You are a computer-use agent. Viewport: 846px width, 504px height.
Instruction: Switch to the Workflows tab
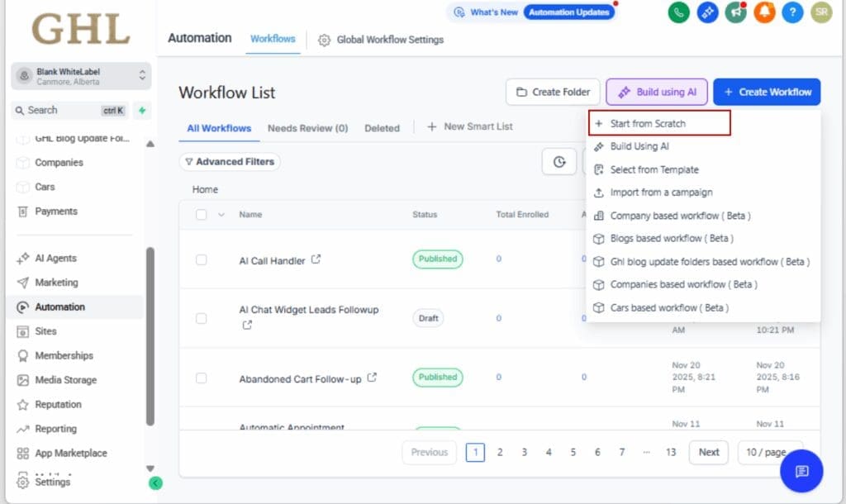tap(273, 39)
